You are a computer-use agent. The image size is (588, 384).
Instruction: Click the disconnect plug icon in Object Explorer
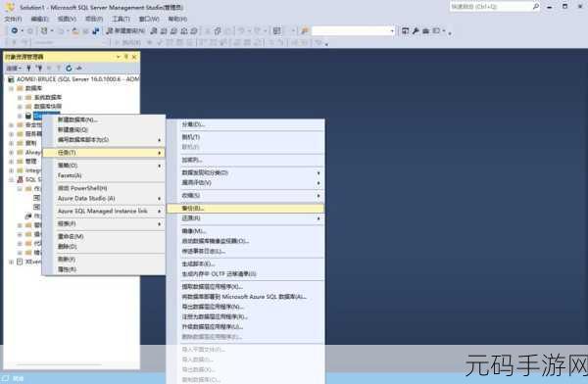point(38,68)
